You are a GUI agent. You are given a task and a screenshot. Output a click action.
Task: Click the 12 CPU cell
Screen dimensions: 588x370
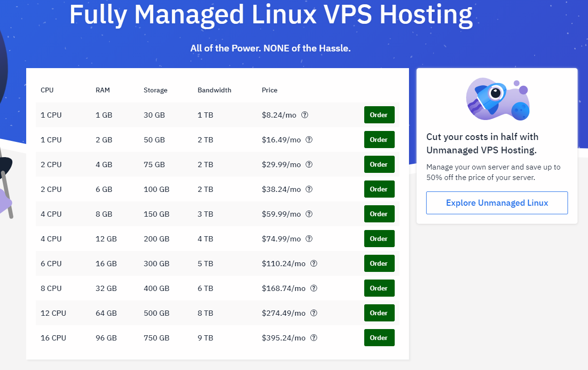(53, 313)
